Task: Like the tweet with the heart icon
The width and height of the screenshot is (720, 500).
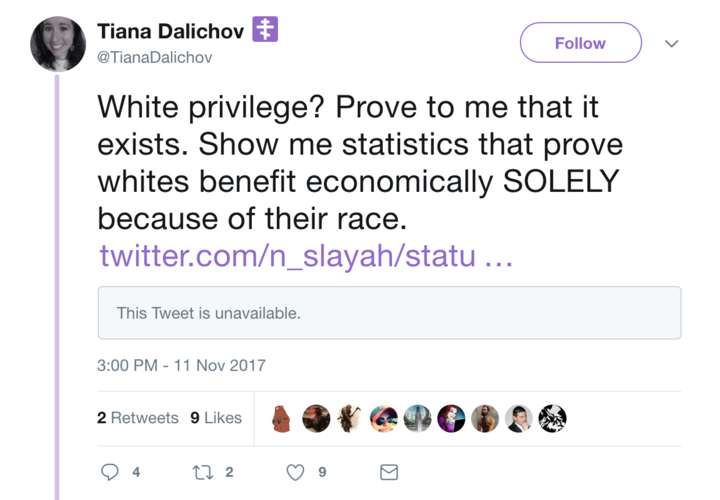Action: [295, 472]
